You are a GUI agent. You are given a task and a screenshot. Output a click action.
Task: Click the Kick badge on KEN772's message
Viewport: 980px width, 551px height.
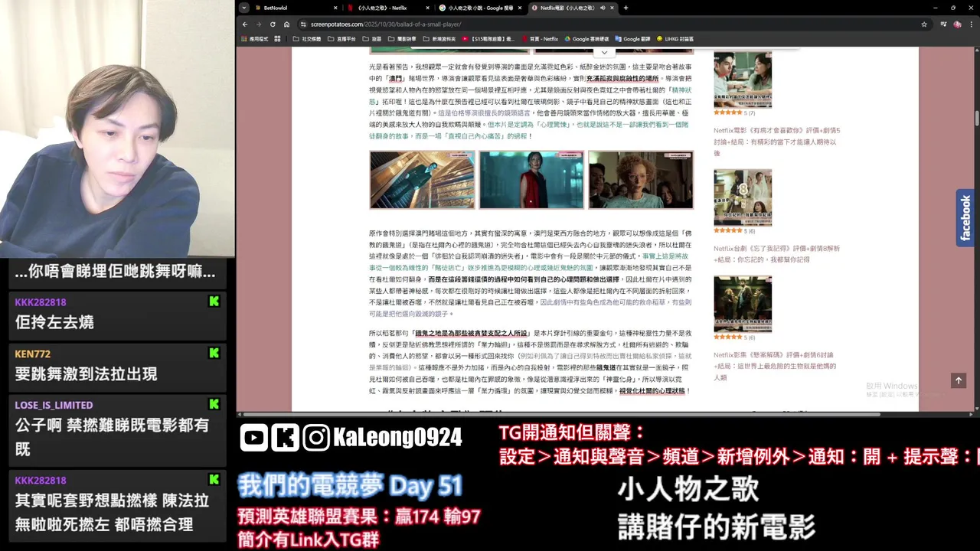pos(214,353)
